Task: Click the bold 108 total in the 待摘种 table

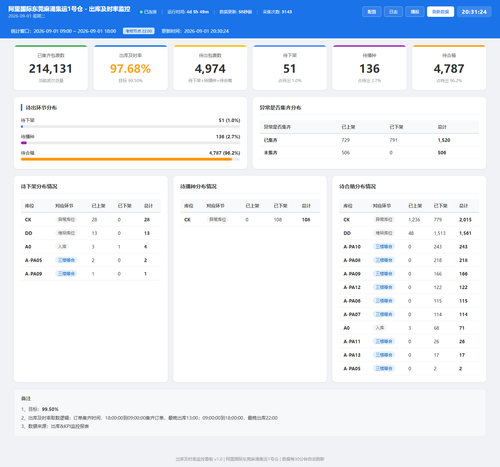Action: pyautogui.click(x=306, y=220)
